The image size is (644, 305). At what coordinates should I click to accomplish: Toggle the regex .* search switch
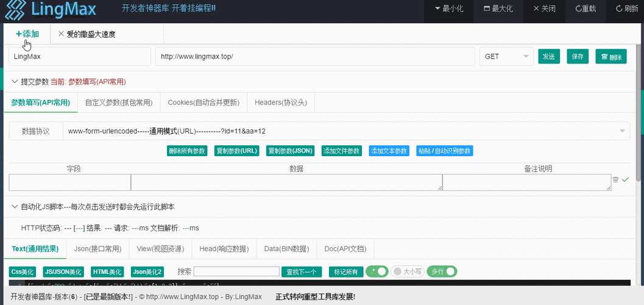coord(377,271)
